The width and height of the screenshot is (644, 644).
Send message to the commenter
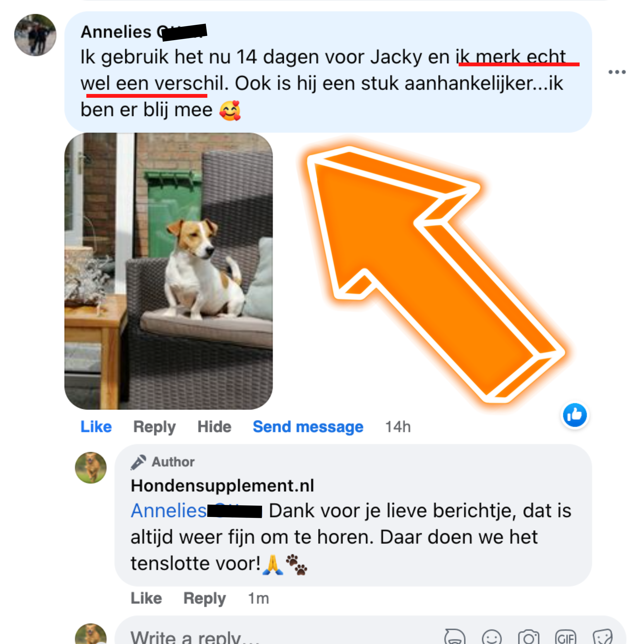[308, 427]
